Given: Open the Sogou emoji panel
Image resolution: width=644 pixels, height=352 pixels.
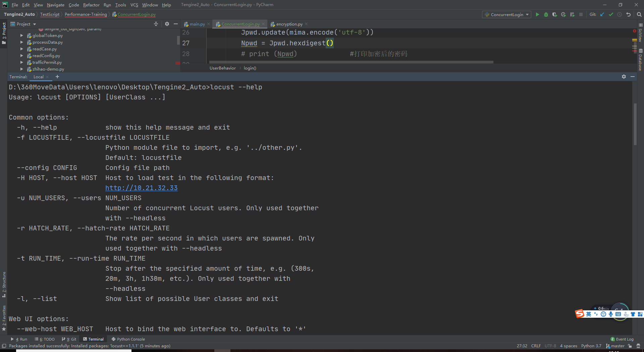Looking at the screenshot, I should [603, 314].
